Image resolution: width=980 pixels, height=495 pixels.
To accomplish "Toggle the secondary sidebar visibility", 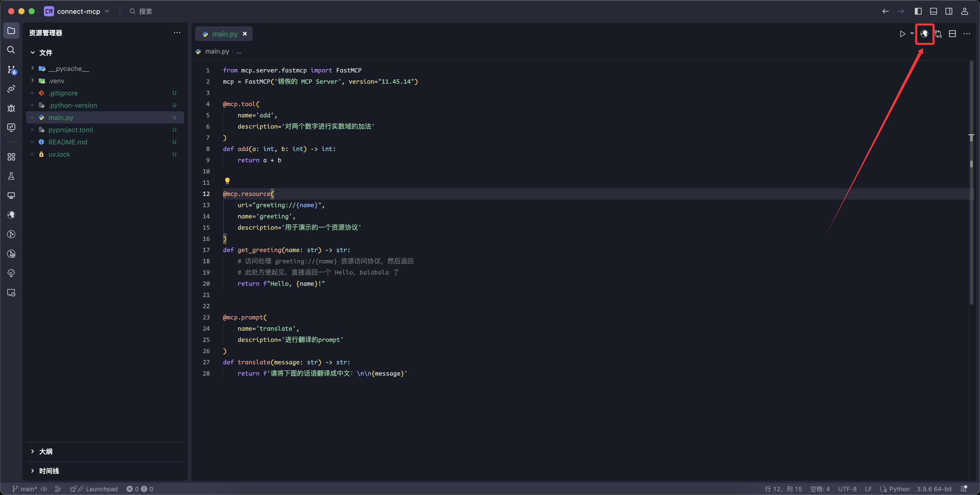I will pos(949,11).
